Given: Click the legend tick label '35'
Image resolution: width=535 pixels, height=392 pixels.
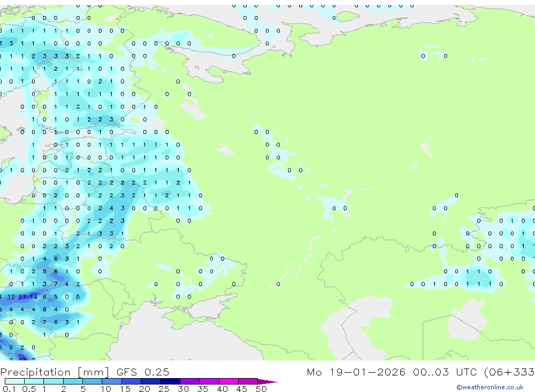Looking at the screenshot, I should tap(203, 389).
